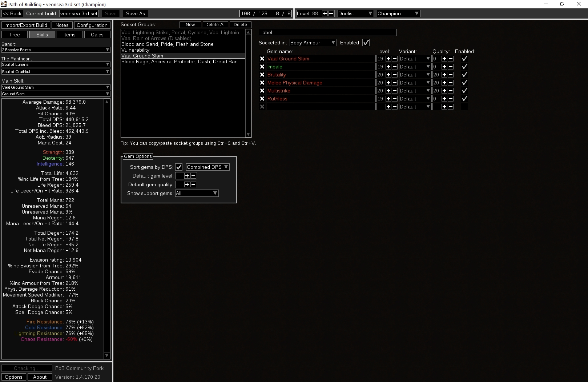This screenshot has height=382, width=588.
Task: Decrease Melee Physical Damage level with minus icon
Action: (x=395, y=83)
